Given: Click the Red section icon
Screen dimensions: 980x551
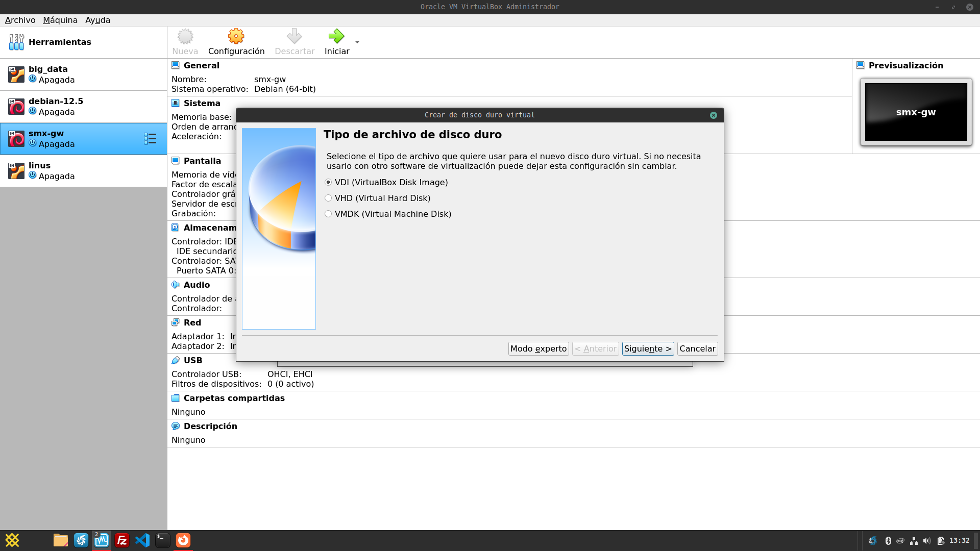Looking at the screenshot, I should click(176, 322).
